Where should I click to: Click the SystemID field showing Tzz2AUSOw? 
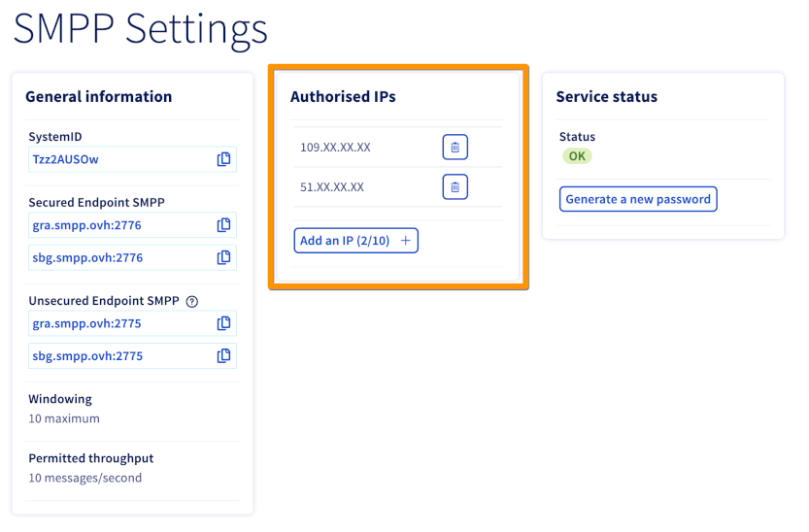click(x=117, y=159)
